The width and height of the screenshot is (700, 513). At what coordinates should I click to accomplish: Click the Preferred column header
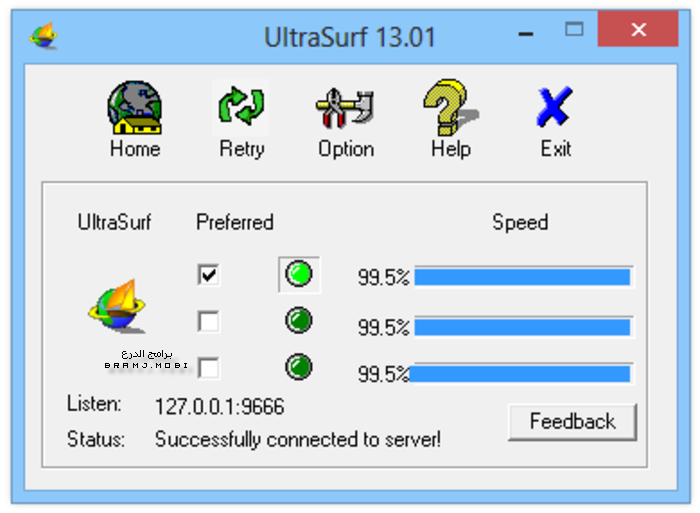(235, 222)
